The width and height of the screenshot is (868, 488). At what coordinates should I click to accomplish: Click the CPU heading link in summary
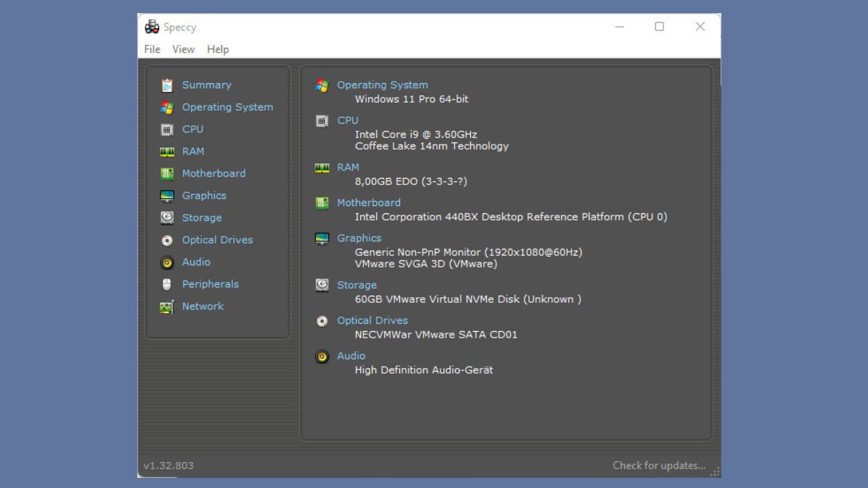point(348,121)
